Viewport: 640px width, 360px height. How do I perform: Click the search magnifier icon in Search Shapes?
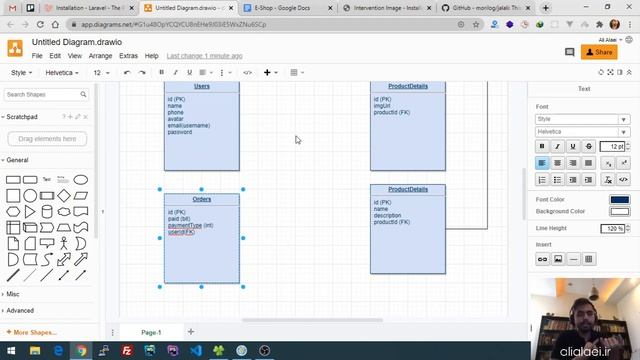click(x=83, y=94)
